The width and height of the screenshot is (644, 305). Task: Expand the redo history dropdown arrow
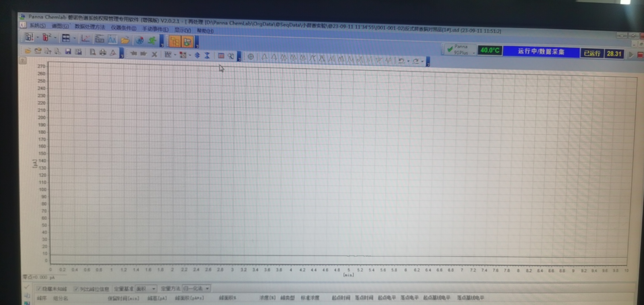point(422,62)
